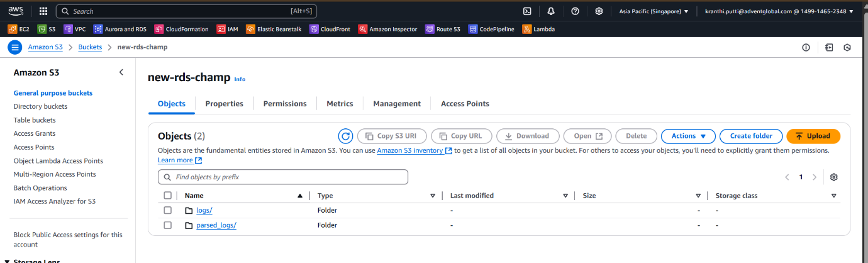The image size is (868, 263).
Task: Open table preferences gear icon
Action: click(834, 177)
